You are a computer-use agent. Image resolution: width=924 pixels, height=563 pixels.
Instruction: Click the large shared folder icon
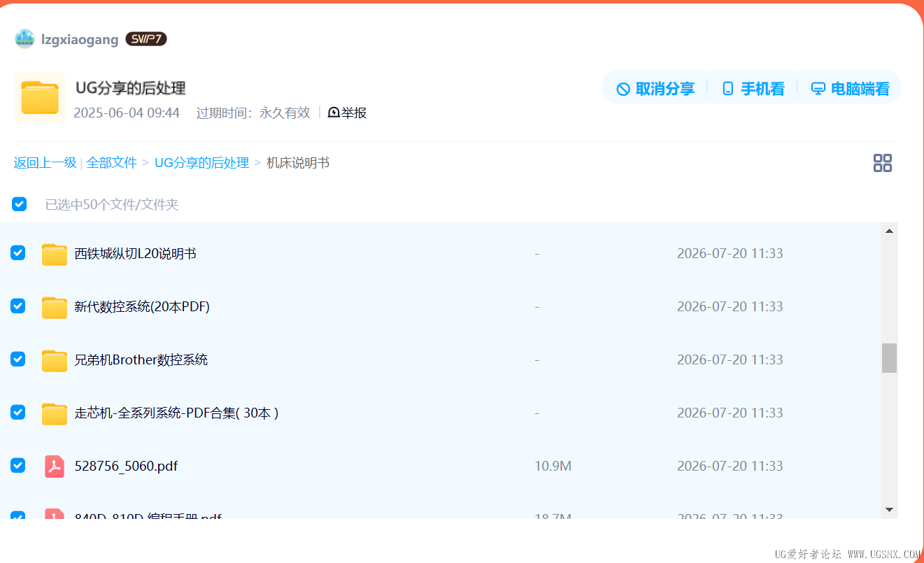pyautogui.click(x=40, y=97)
